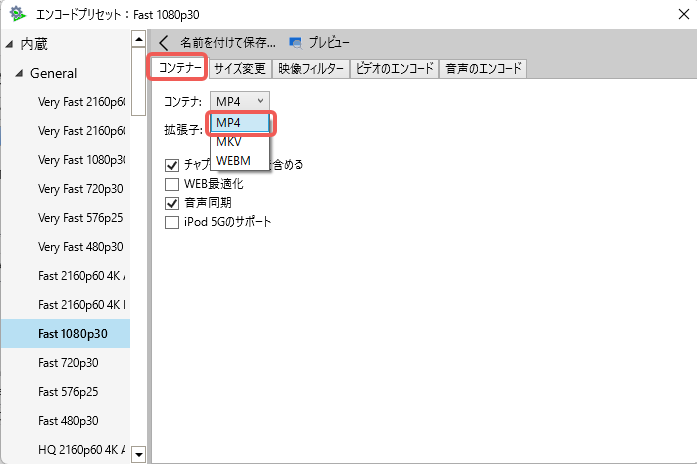
Task: Collapse the General preset group
Action: 19,74
